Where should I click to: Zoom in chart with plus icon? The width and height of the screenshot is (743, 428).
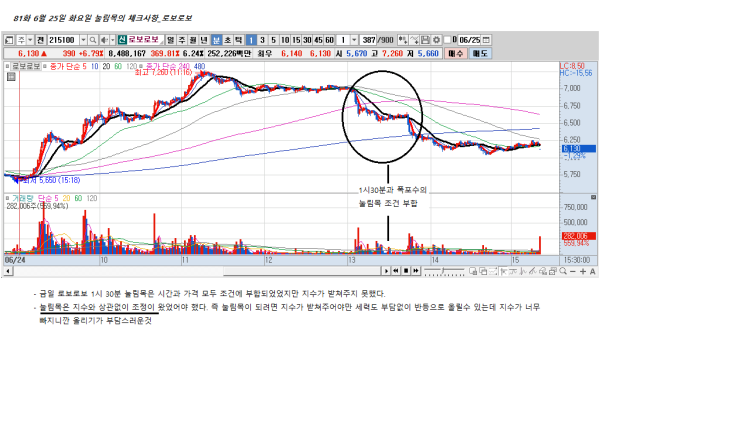click(x=583, y=271)
